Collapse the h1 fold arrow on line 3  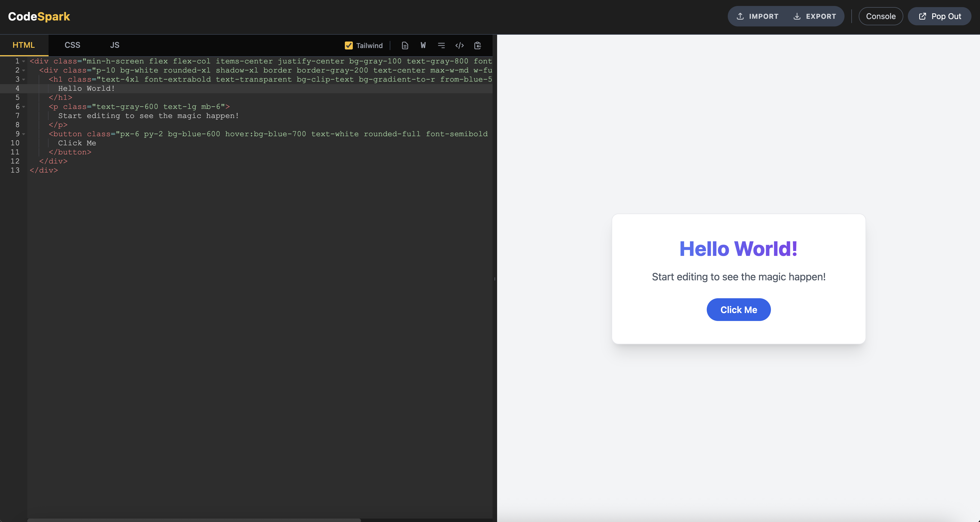pos(24,80)
